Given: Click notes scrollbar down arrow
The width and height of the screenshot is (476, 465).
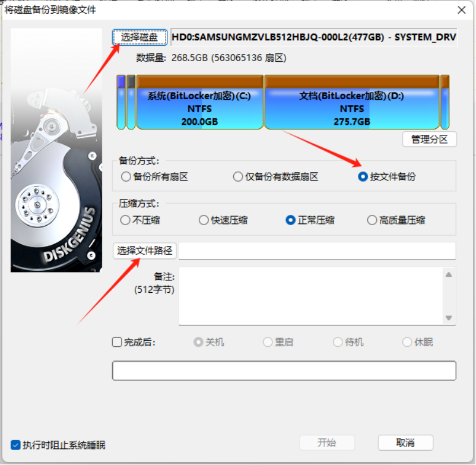Looking at the screenshot, I should [x=449, y=318].
